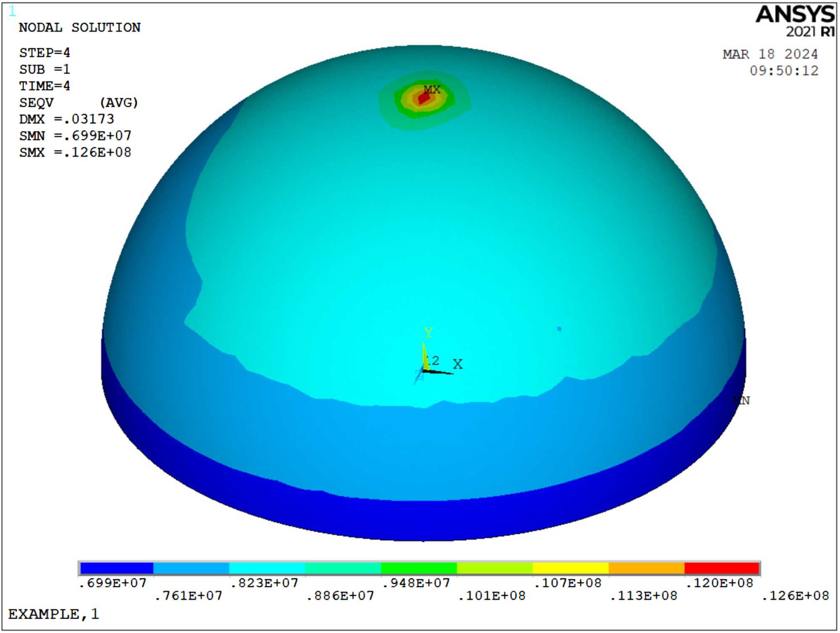The width and height of the screenshot is (840, 633).
Task: Click the MN minimum stress marker
Action: (741, 401)
